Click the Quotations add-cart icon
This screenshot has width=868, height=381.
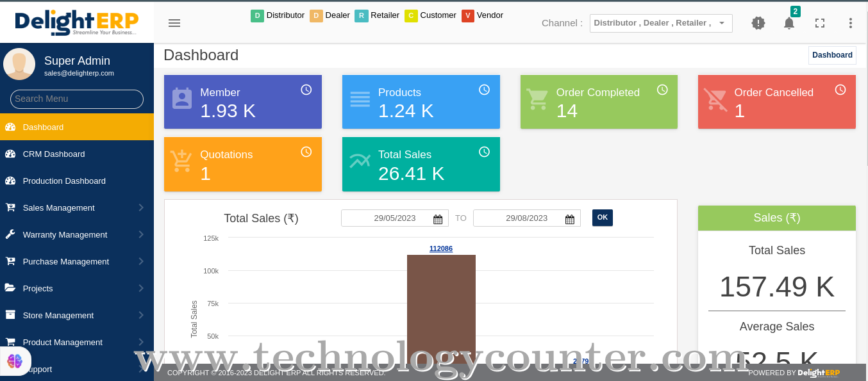tap(182, 161)
